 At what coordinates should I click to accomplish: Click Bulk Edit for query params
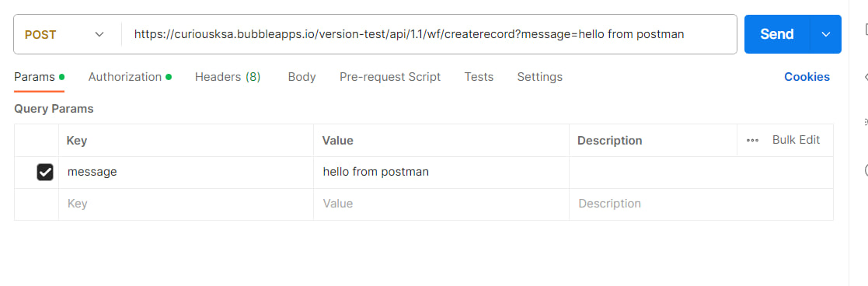(796, 140)
